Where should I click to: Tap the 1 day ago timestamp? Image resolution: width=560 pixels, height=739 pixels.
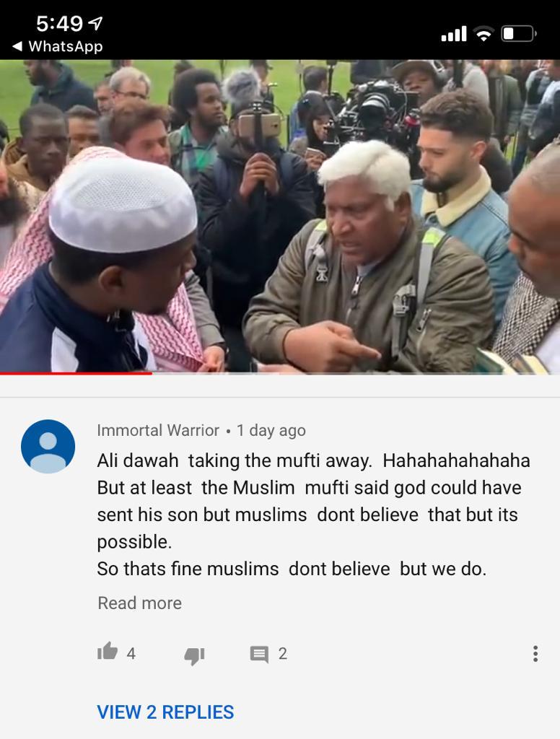point(271,430)
